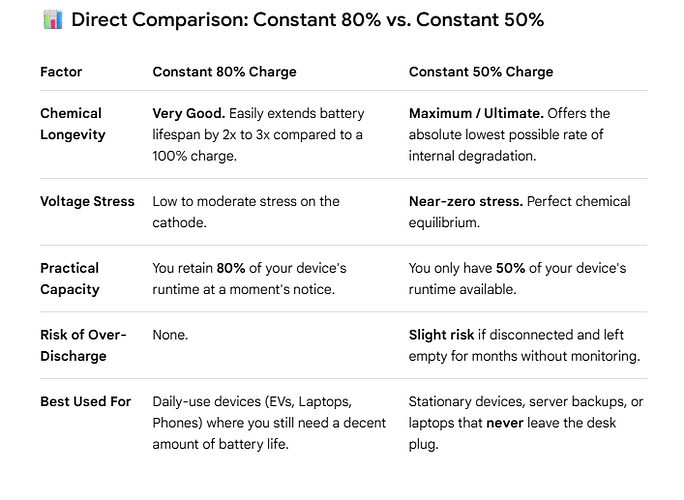Click the Direct Comparison heading text
Viewport: 684px width, 500px height.
[308, 20]
